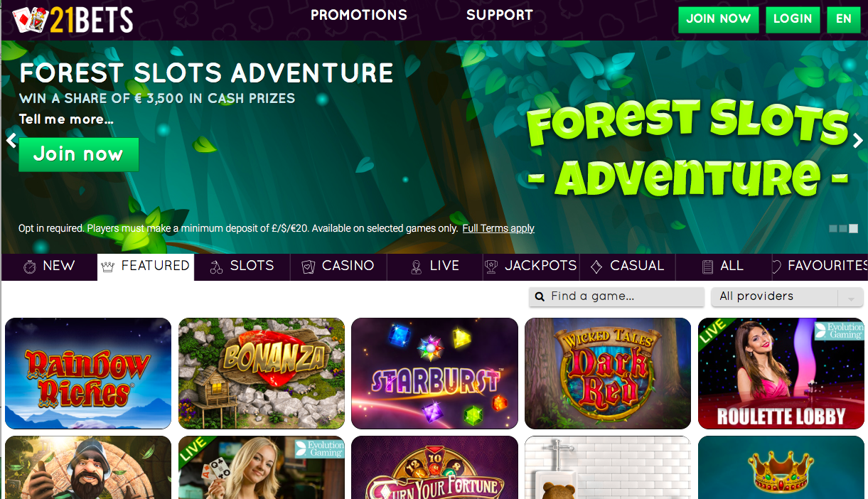Image resolution: width=868 pixels, height=499 pixels.
Task: Open the Full Terms apply link
Action: coord(498,228)
